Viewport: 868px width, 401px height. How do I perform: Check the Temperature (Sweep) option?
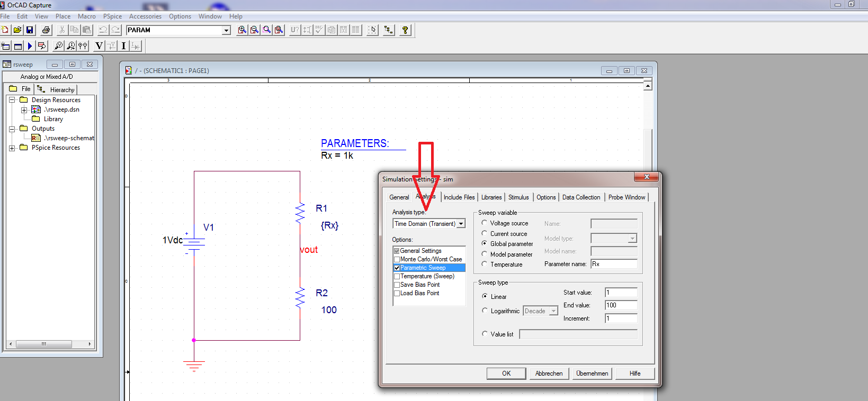[397, 276]
